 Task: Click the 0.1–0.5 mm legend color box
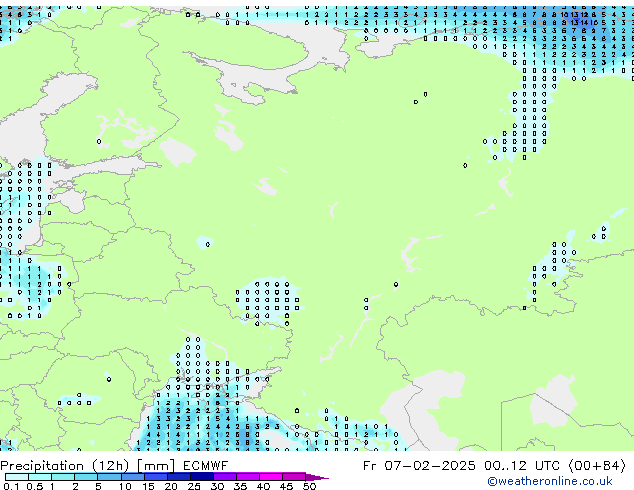click(17, 477)
